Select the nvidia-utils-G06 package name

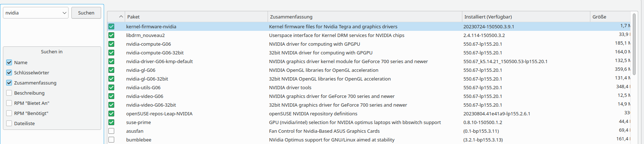[143, 87]
